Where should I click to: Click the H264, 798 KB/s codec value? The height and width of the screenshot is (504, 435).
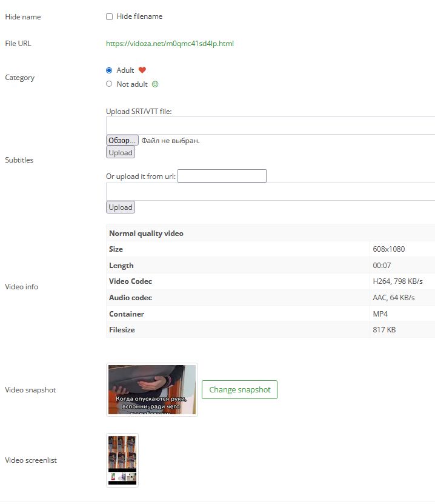393,281
